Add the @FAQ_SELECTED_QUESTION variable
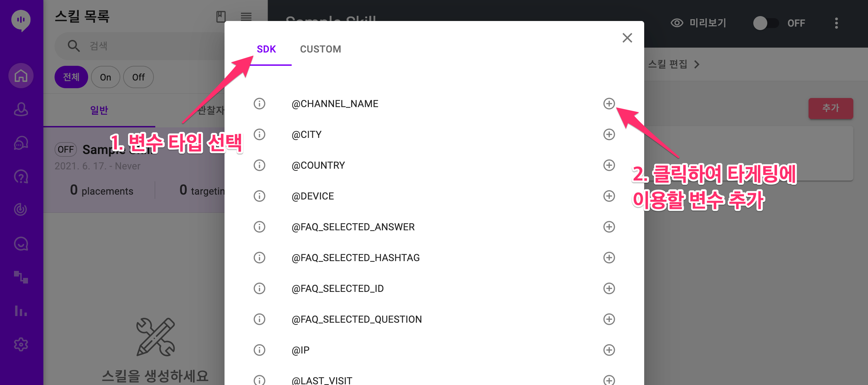Viewport: 868px width, 385px height. 609,319
